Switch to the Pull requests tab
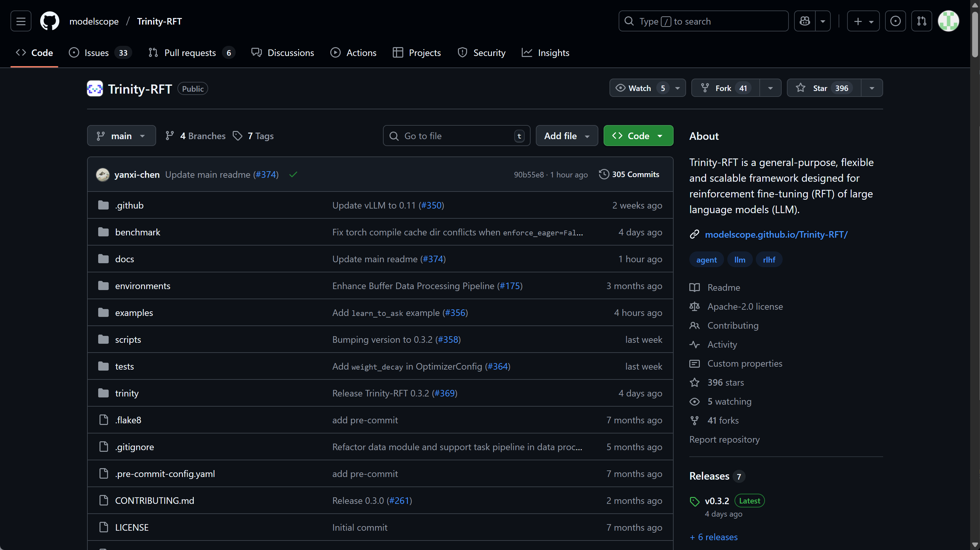 click(x=192, y=52)
